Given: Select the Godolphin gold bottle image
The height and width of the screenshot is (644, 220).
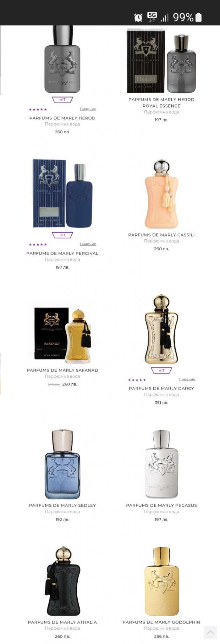Looking at the screenshot, I should [x=162, y=581].
